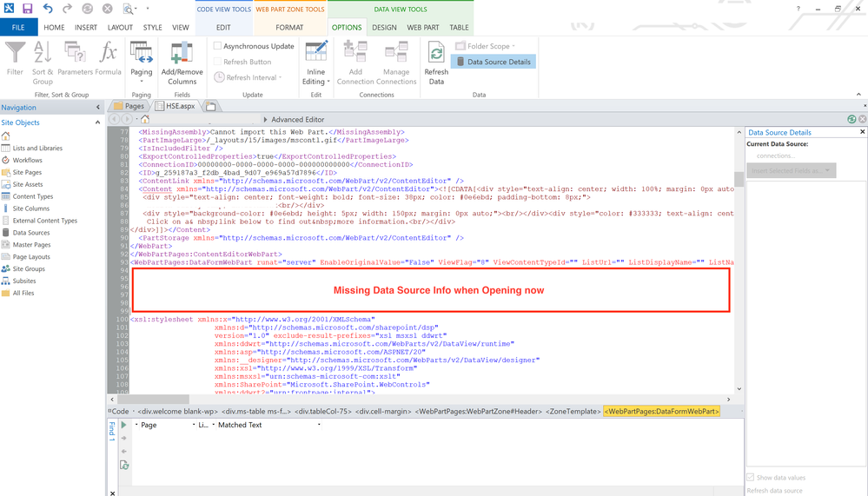Click the home icon in the breadcrumb bar
Screen dimensions: 868x496
tap(145, 119)
